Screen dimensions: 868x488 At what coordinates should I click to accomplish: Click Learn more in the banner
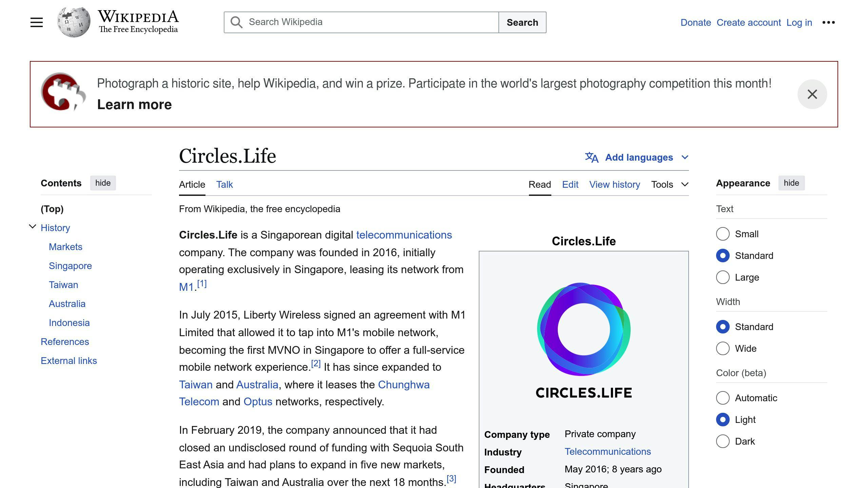coord(134,104)
